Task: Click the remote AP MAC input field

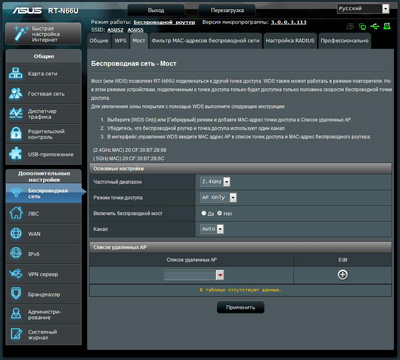Action: click(190, 275)
